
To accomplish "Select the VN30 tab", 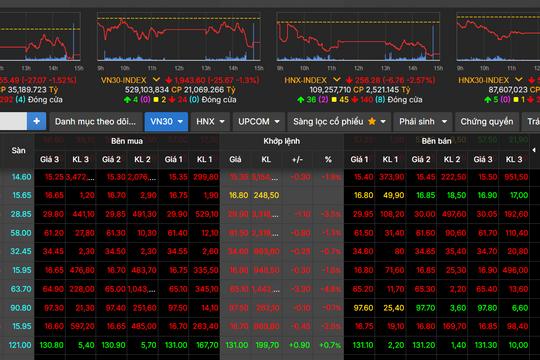I will pyautogui.click(x=166, y=122).
